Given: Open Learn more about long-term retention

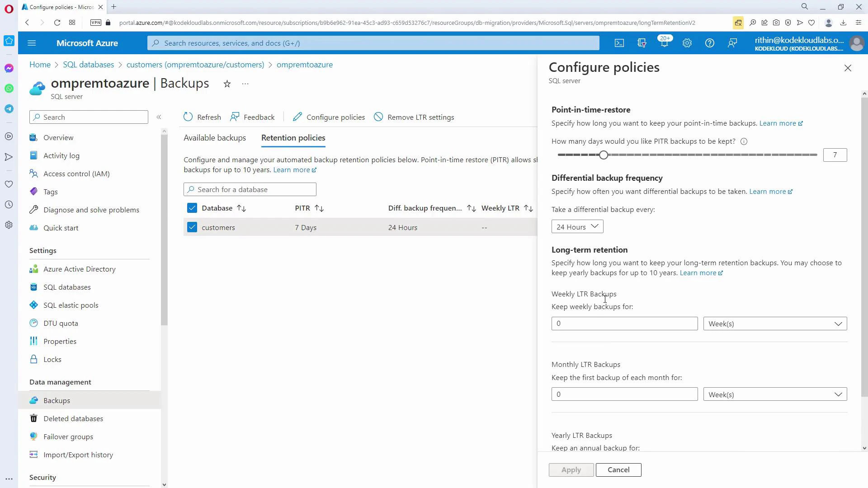Looking at the screenshot, I should pos(698,273).
